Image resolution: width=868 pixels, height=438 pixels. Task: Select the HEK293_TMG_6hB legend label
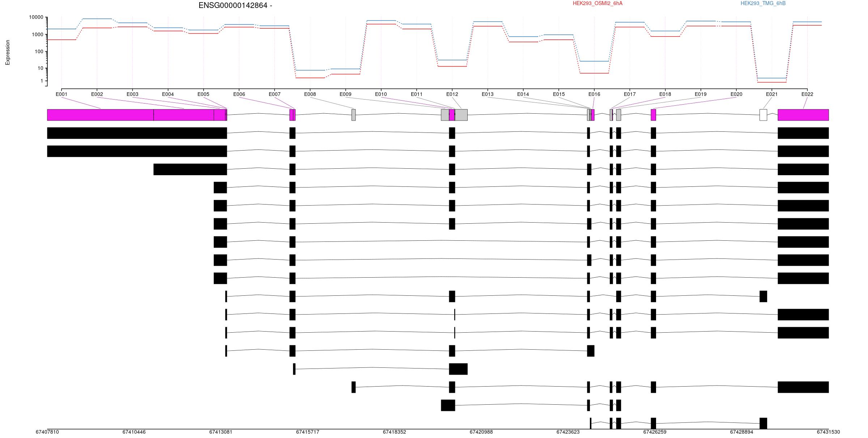click(763, 3)
